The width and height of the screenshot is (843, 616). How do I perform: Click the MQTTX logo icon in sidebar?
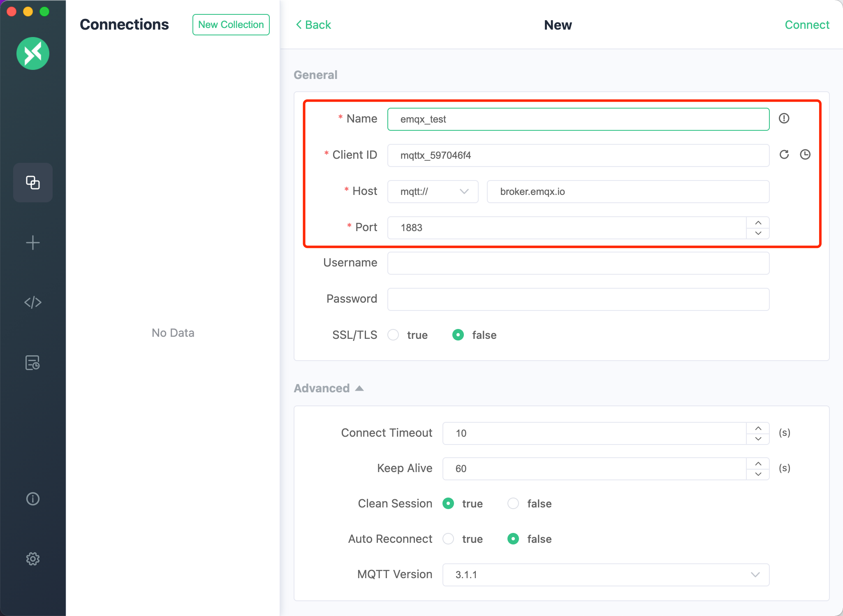[33, 52]
